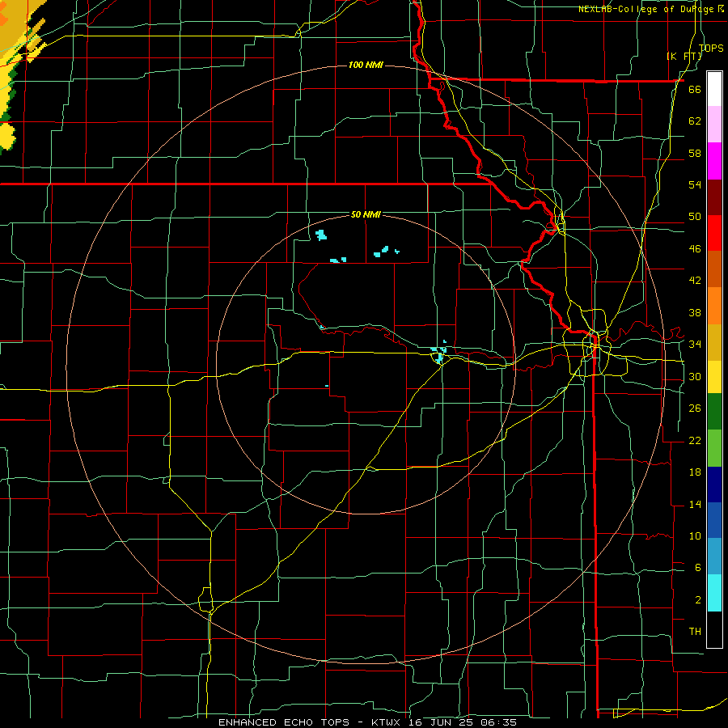Select the light pink legend swatch
Screen dimensions: 728x728
(x=714, y=124)
